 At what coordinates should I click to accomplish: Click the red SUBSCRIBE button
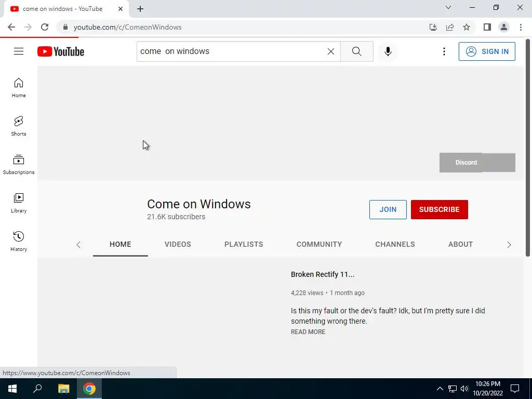pyautogui.click(x=440, y=210)
